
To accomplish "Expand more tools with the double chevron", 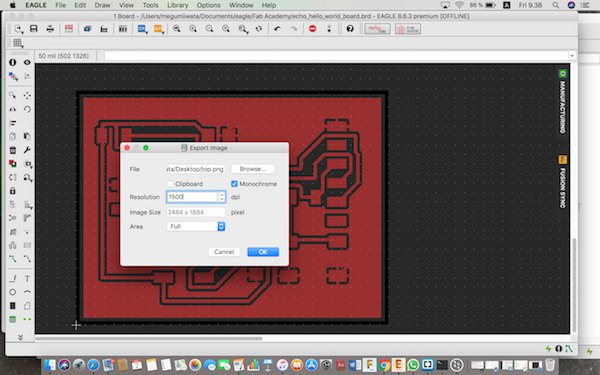I will (20, 337).
